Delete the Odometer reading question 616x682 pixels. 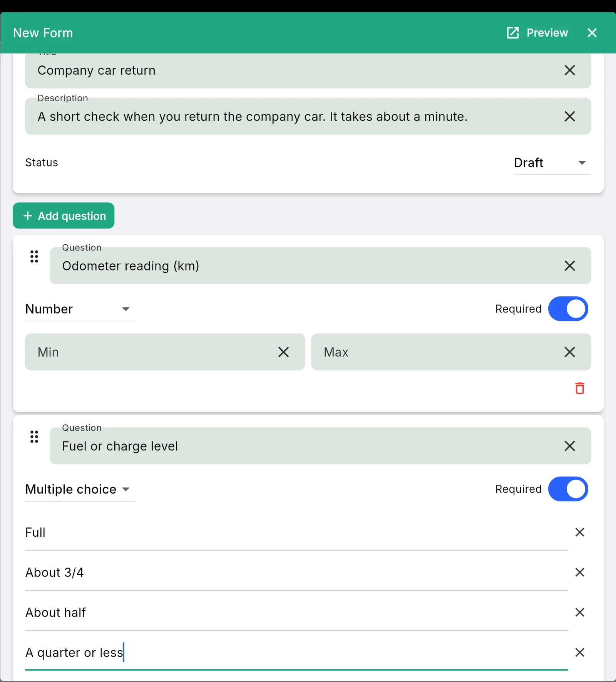point(580,388)
